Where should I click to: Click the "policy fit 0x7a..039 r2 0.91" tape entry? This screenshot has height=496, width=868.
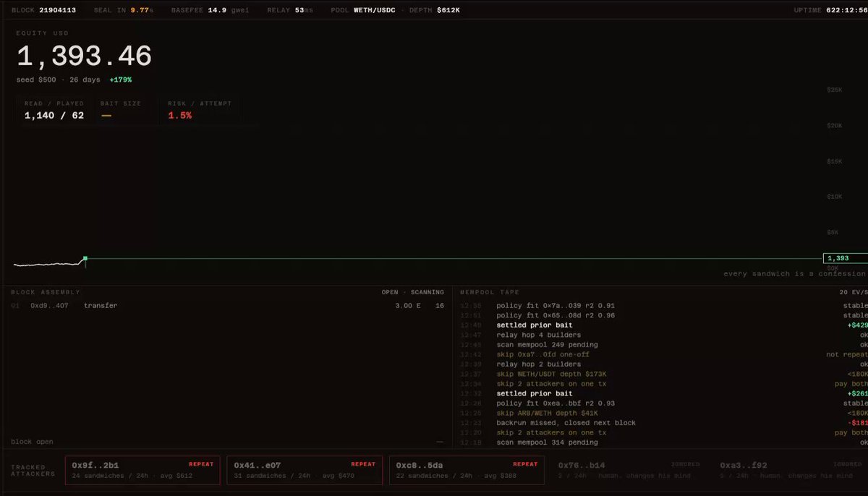pos(663,306)
